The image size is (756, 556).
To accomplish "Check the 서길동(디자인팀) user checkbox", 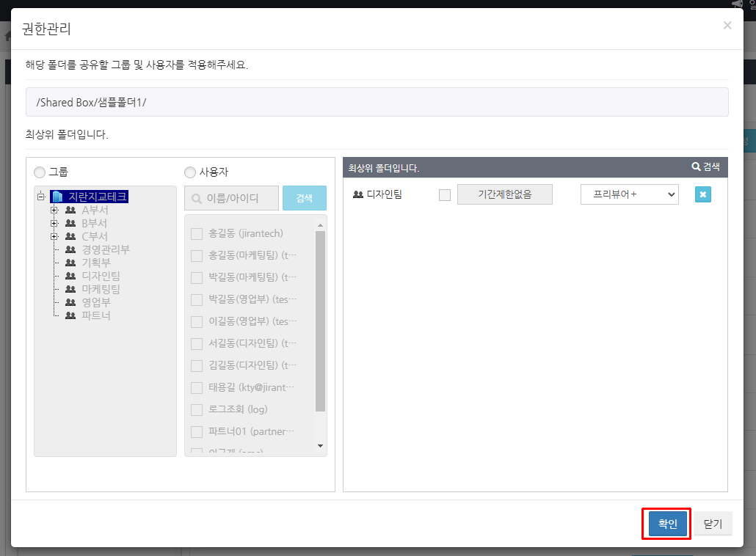I will [x=197, y=343].
